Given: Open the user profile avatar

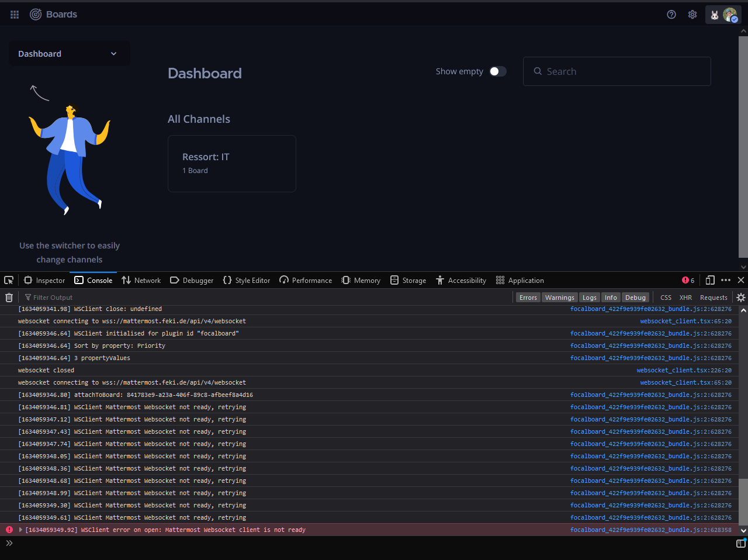Looking at the screenshot, I should [730, 15].
